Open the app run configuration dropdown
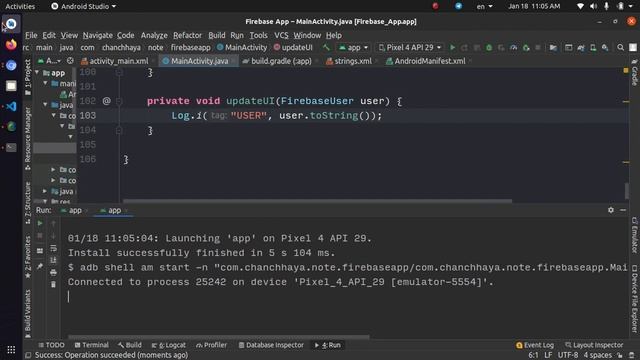This screenshot has height=360, width=640. click(x=353, y=48)
